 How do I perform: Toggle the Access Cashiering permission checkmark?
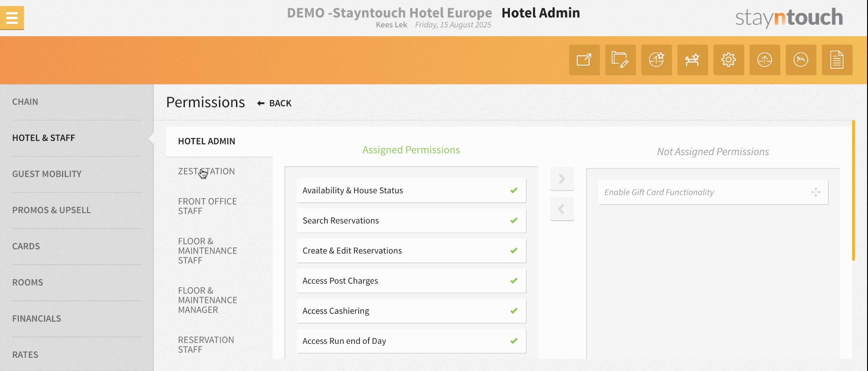pyautogui.click(x=514, y=311)
